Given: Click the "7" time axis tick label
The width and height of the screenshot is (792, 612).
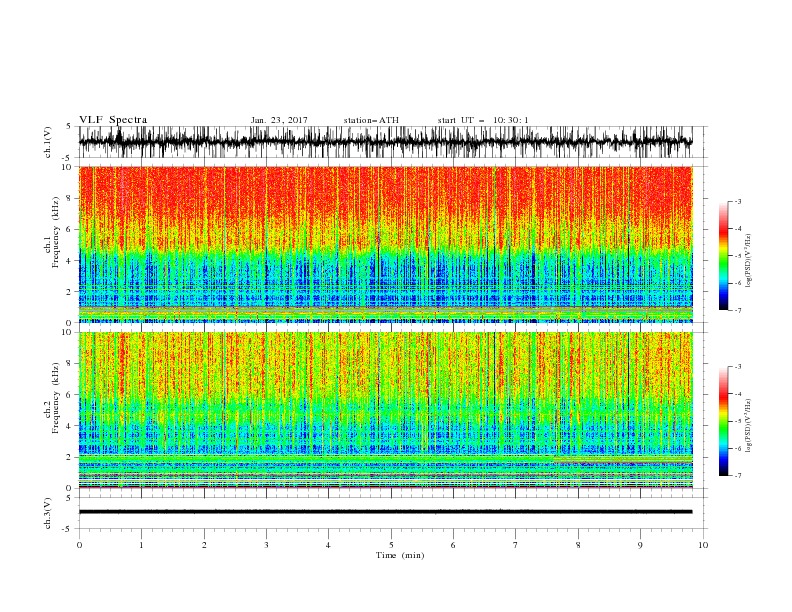Looking at the screenshot, I should [x=516, y=545].
